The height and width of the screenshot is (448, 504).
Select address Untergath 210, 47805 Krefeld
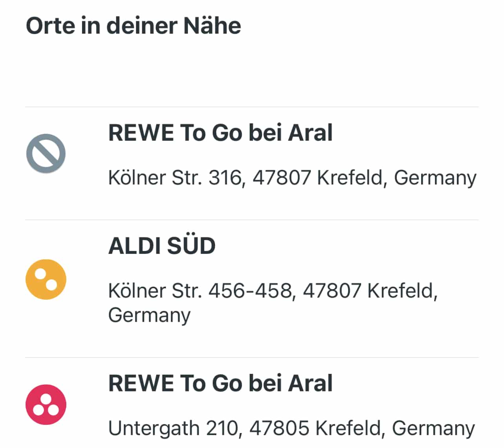[291, 428]
